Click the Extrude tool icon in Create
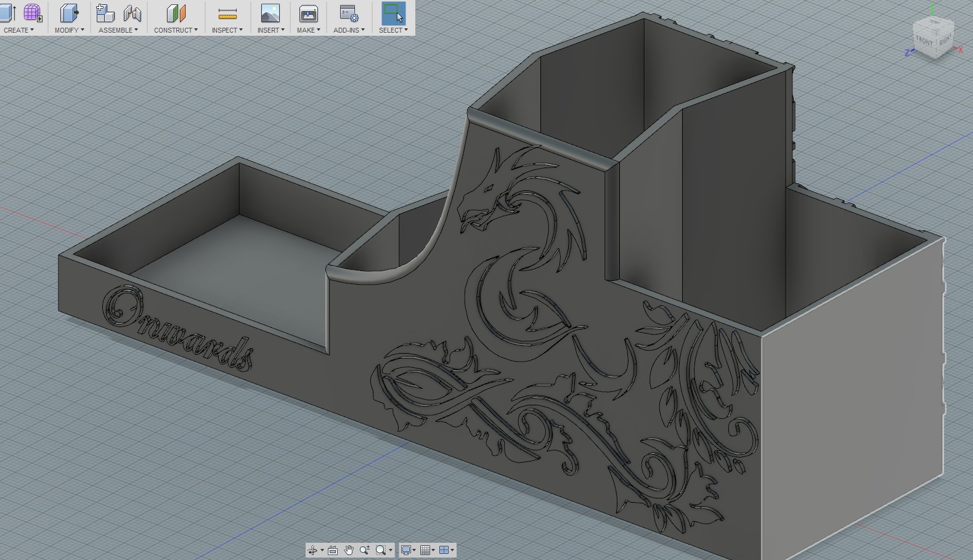Image resolution: width=973 pixels, height=560 pixels. pos(8,13)
